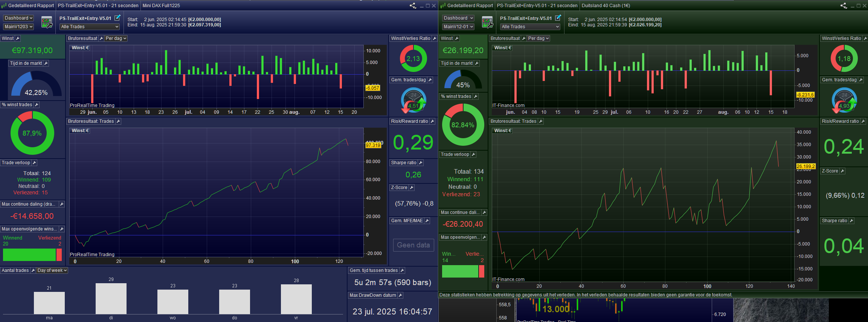Click the 87,9% winning trades donut

32,133
